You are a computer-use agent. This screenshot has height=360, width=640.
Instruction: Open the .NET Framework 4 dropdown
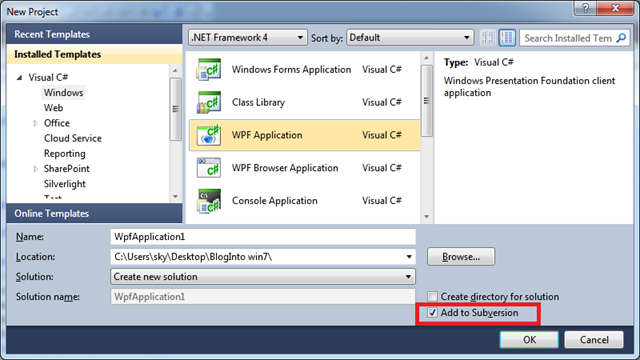(248, 38)
